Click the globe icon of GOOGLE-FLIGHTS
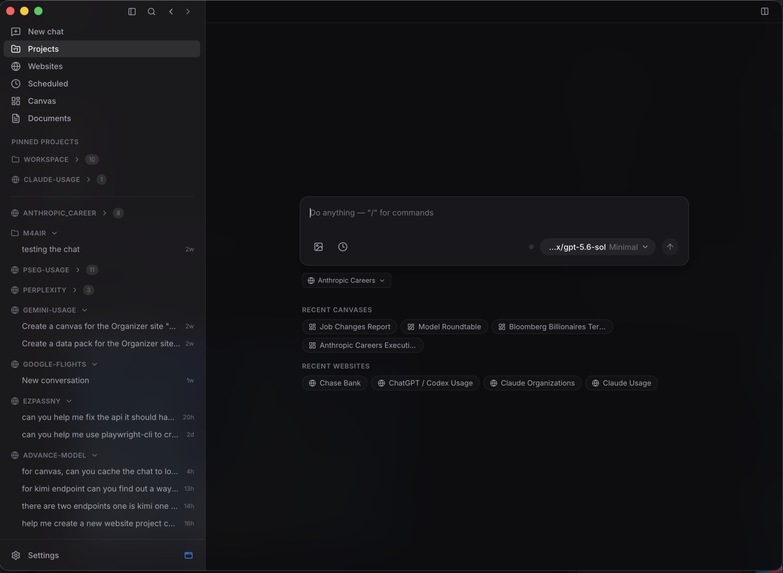 tap(15, 364)
